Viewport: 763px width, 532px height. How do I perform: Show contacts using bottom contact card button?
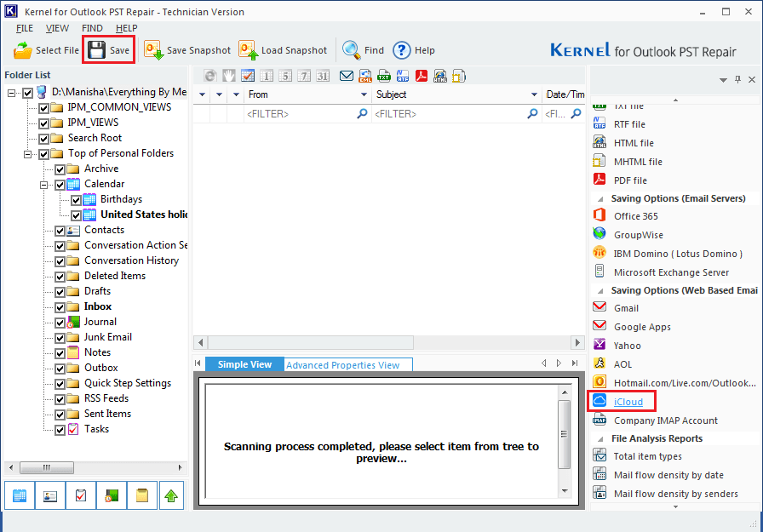pos(50,495)
